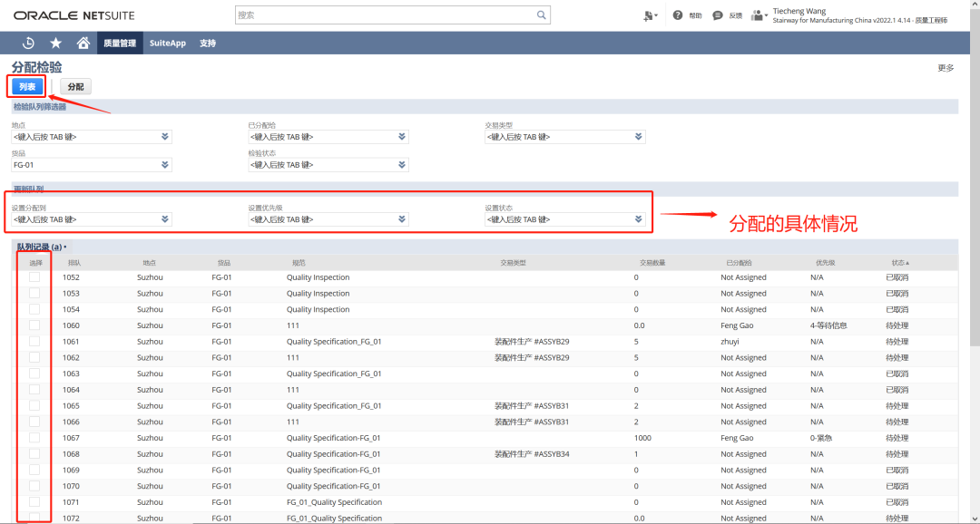Select the checkbox for queue 1061
This screenshot has height=524, width=980.
pyautogui.click(x=34, y=341)
